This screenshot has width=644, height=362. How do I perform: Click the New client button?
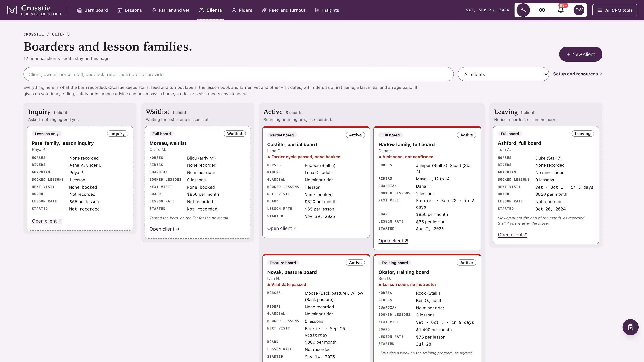pyautogui.click(x=580, y=54)
